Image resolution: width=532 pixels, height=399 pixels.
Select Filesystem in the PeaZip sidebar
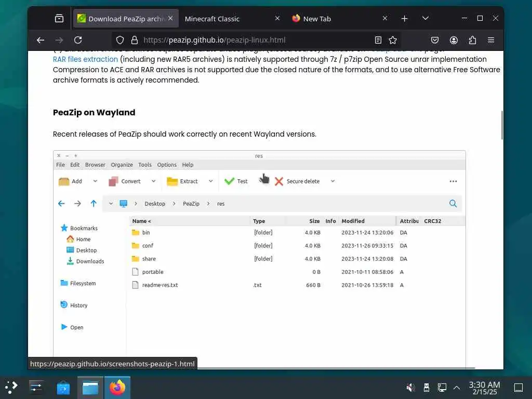[78, 283]
